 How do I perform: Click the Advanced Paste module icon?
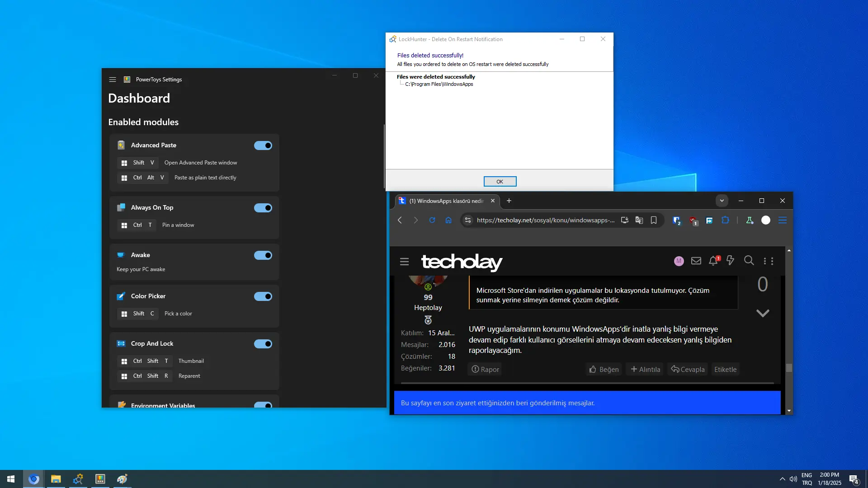(x=121, y=145)
